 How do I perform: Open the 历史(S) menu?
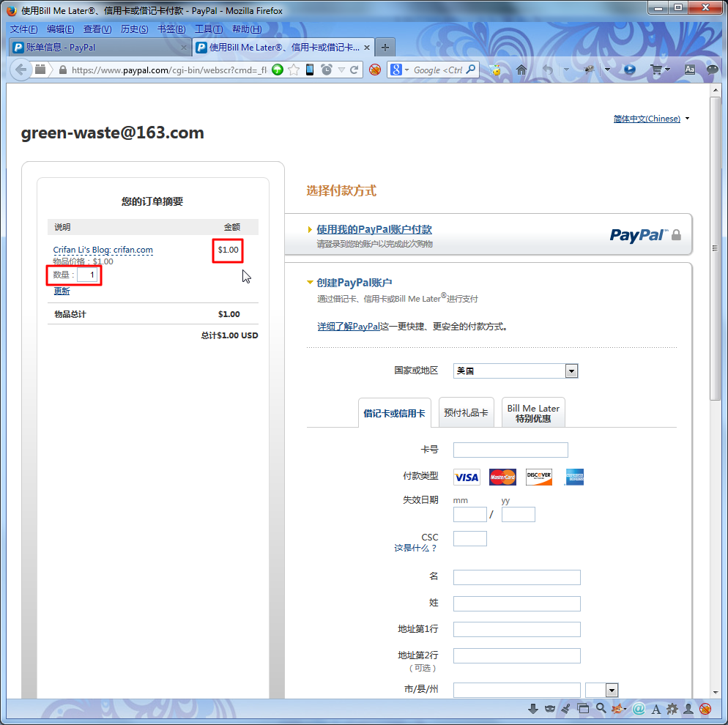(134, 29)
